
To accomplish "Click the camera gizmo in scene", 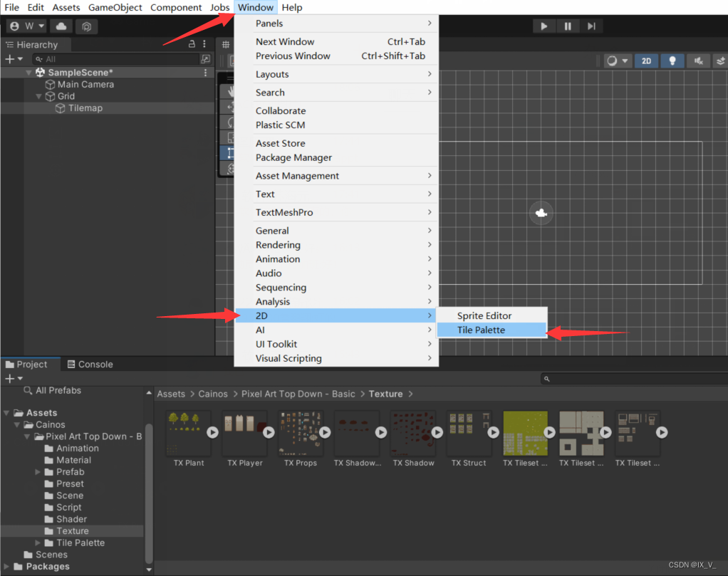I will point(541,213).
